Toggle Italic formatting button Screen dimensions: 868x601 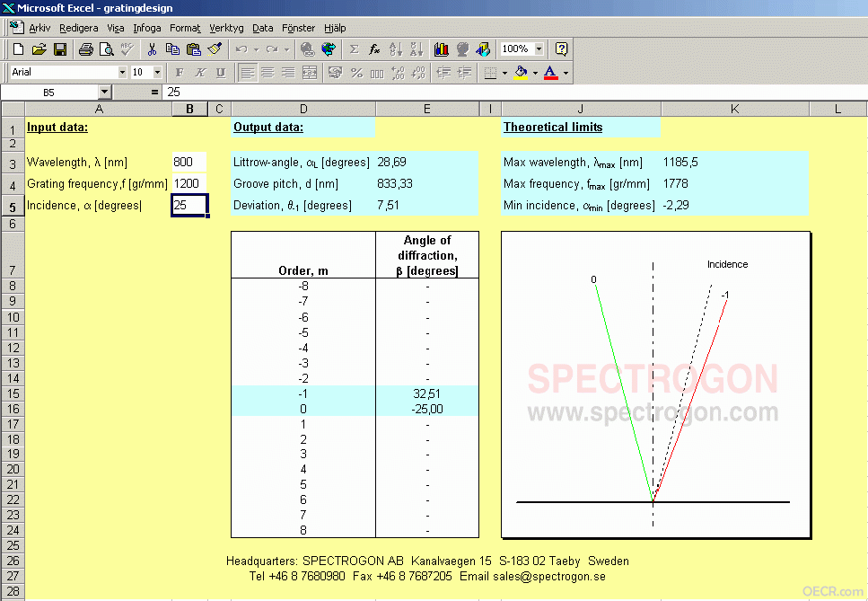(x=200, y=73)
